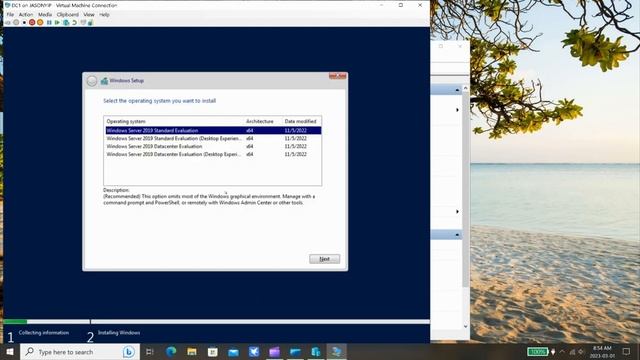Open the notification center icon
The image size is (640, 360).
[x=627, y=351]
